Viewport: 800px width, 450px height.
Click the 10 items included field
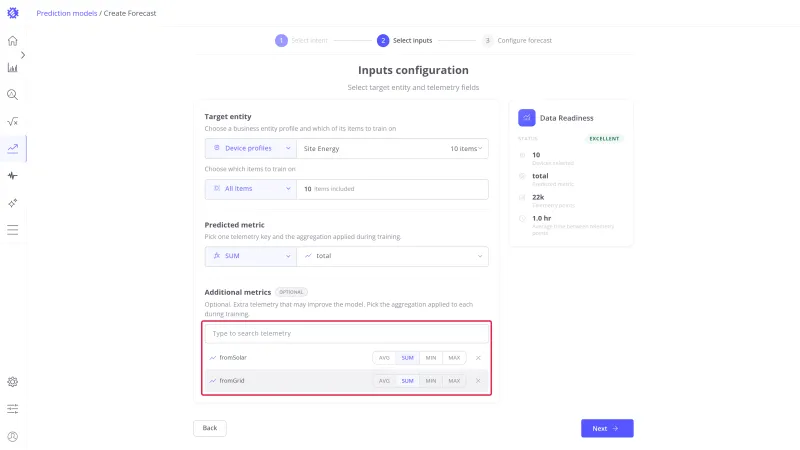point(392,189)
